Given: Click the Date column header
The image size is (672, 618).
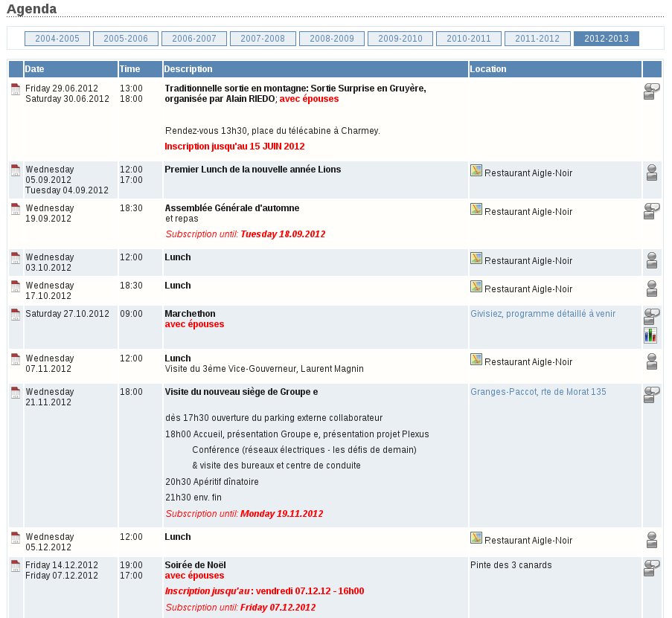Looking at the screenshot, I should 71,69.
